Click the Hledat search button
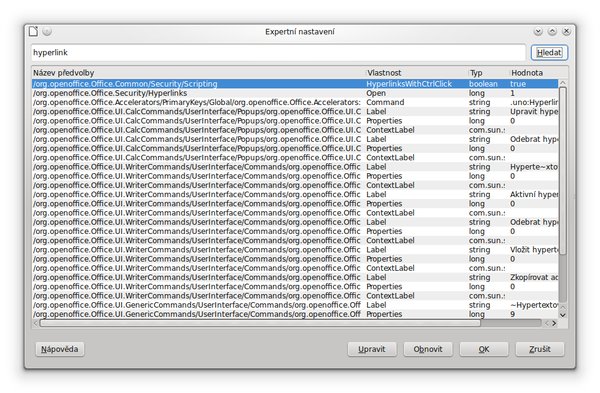 pyautogui.click(x=549, y=52)
